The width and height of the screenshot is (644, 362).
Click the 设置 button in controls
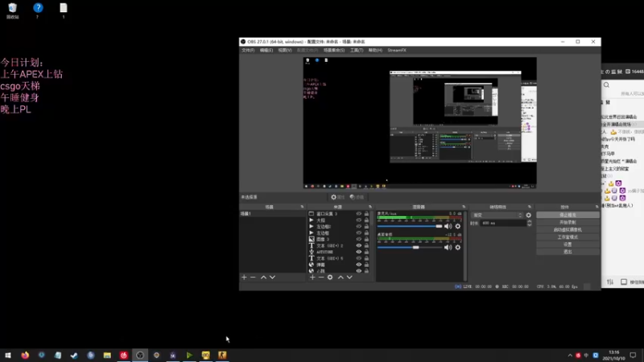(x=568, y=245)
